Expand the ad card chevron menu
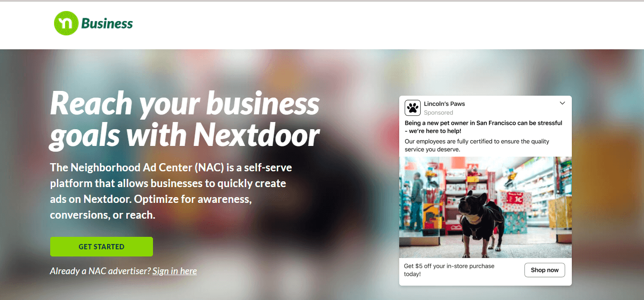Viewport: 644px width, 300px height. pos(562,103)
